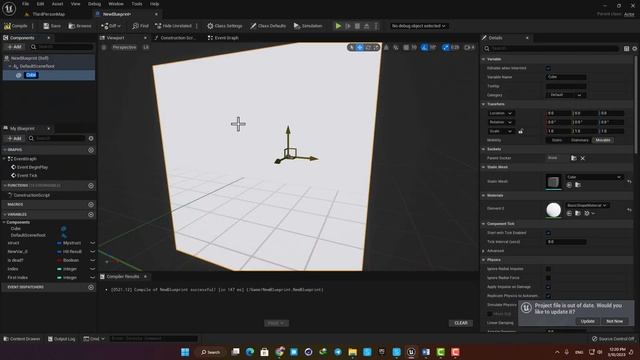The height and width of the screenshot is (360, 640).
Task: Click the Details search field
Action: coord(551,49)
